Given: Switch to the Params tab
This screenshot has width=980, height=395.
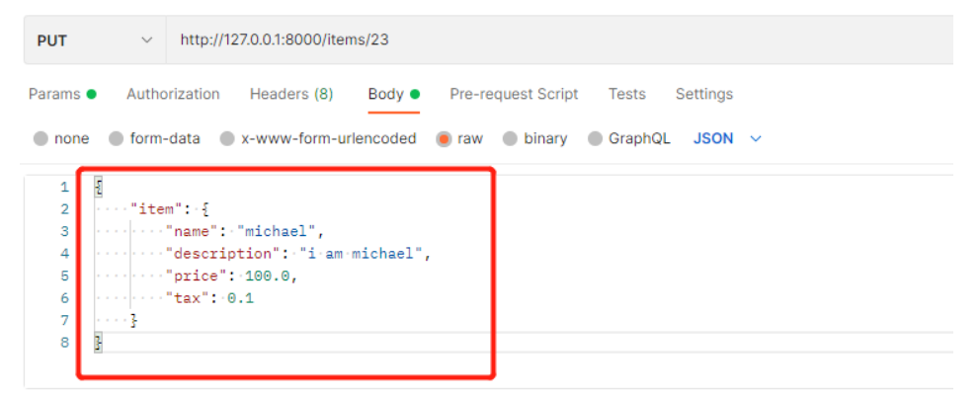Looking at the screenshot, I should (x=54, y=94).
